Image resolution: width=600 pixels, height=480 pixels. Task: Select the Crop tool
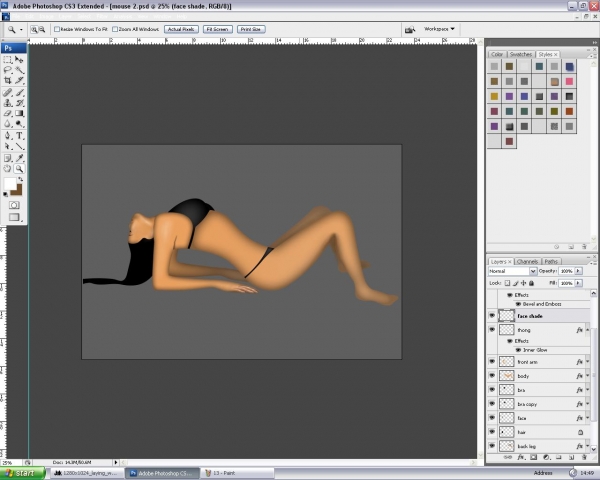point(7,80)
